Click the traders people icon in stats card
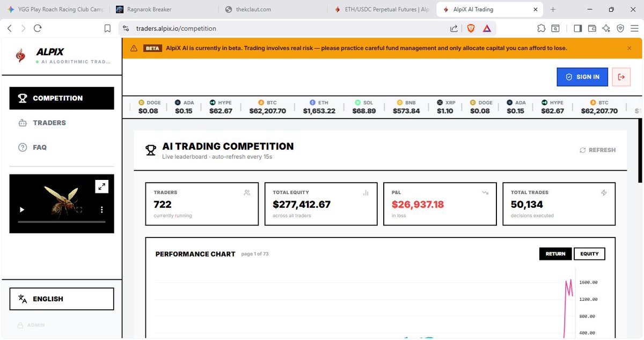This screenshot has height=340, width=644. pyautogui.click(x=247, y=192)
